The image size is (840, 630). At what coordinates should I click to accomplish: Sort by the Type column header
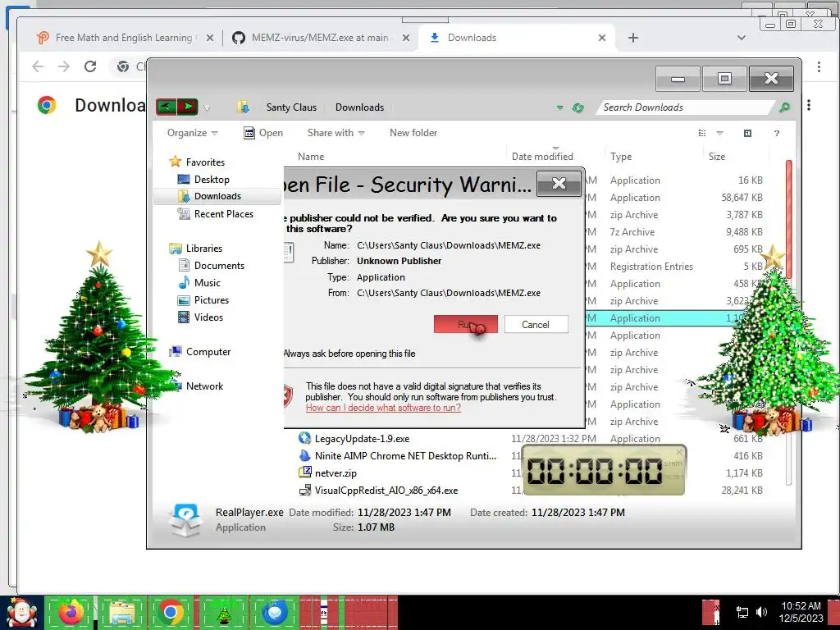(621, 157)
